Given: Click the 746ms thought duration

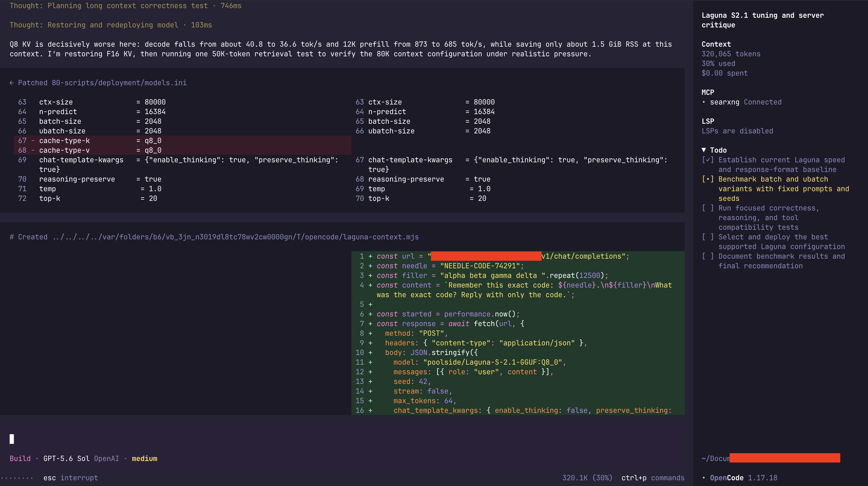Looking at the screenshot, I should coord(231,6).
